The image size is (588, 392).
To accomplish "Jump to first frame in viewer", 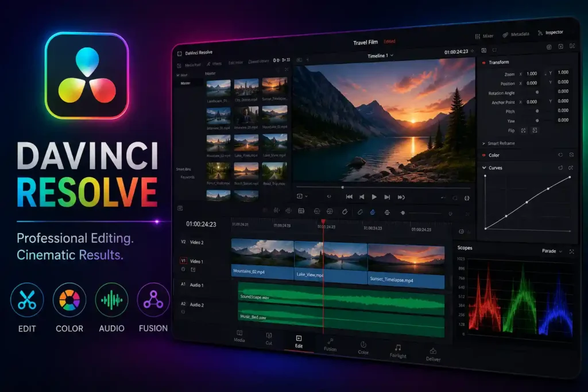I will [x=349, y=197].
